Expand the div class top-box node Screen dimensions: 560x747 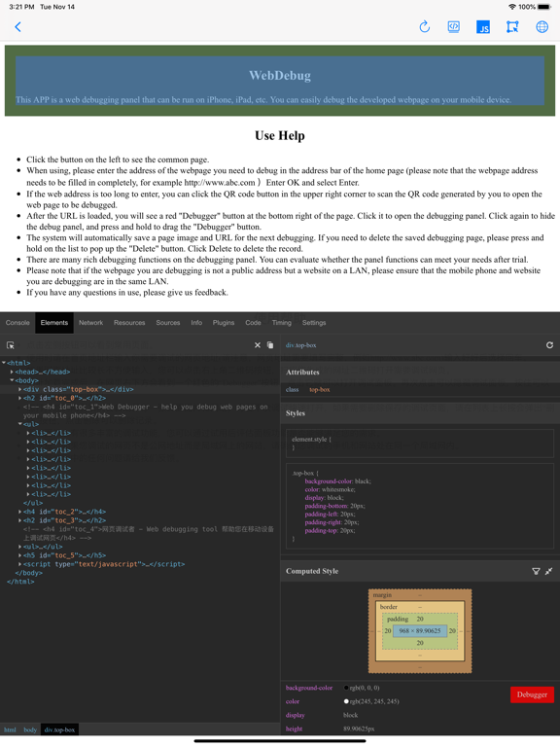click(x=20, y=389)
